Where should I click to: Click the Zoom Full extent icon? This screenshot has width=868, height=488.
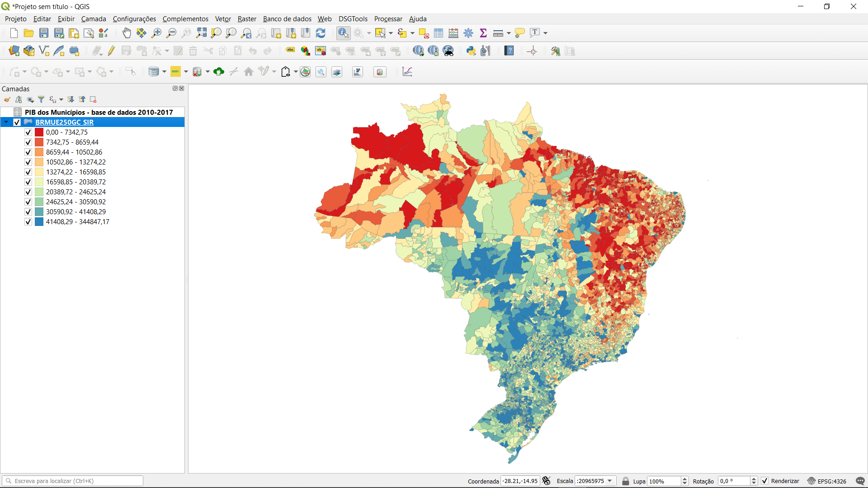(201, 33)
